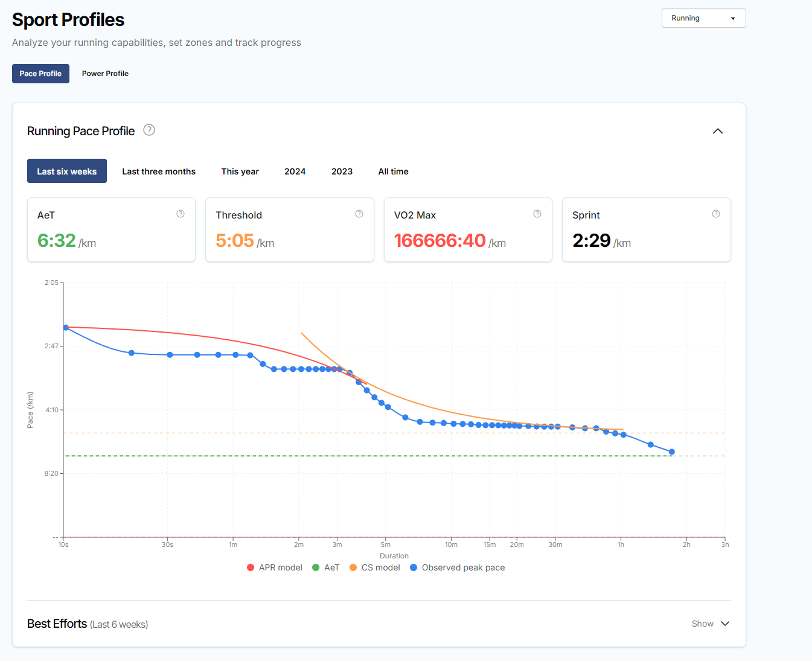The height and width of the screenshot is (661, 812).
Task: Choose the This year time range
Action: (x=240, y=171)
